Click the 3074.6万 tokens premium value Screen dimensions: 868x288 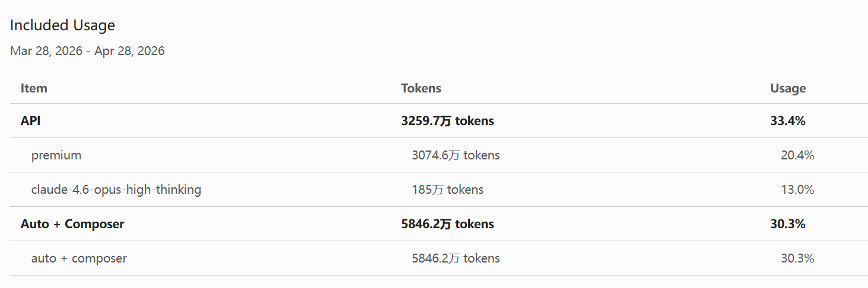coord(456,155)
